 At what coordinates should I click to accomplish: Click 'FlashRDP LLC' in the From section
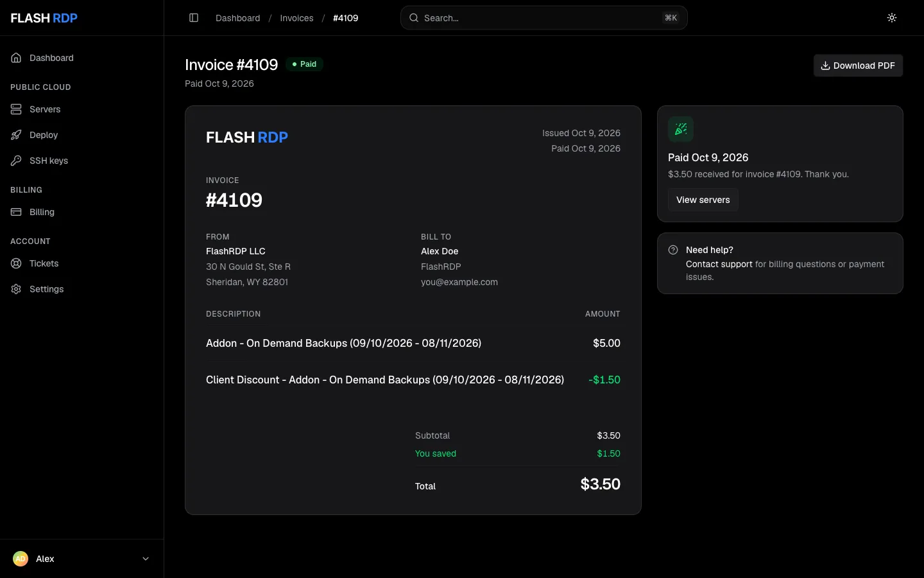(235, 251)
